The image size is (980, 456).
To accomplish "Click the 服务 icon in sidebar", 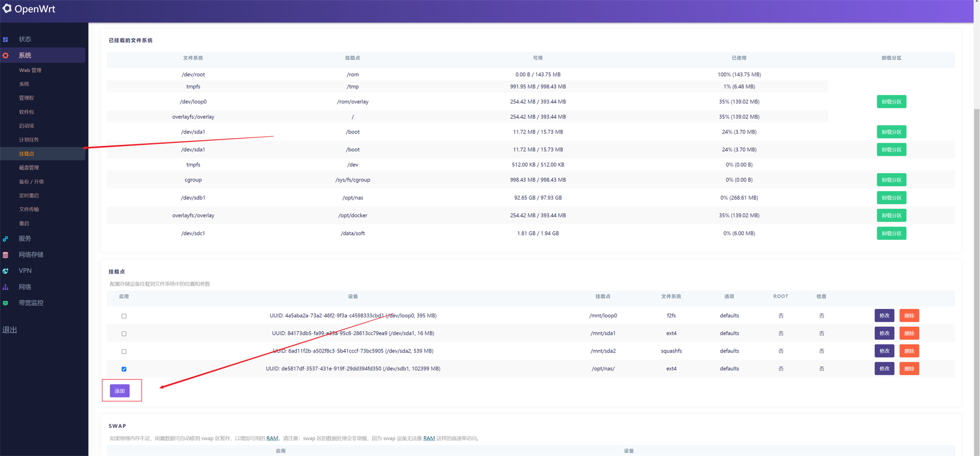I will (6, 239).
